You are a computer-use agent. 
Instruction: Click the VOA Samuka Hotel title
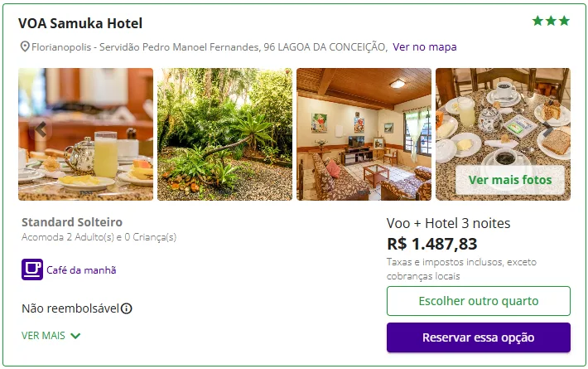pos(80,23)
